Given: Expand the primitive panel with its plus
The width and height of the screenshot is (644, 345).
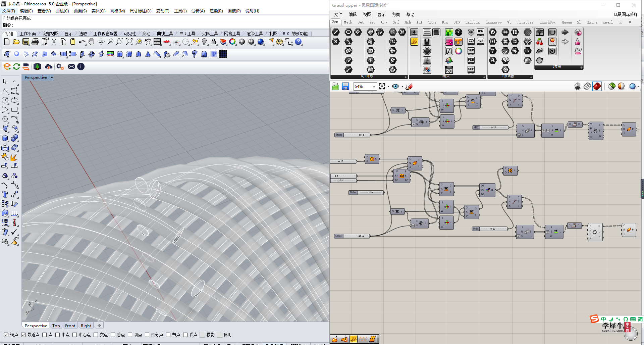Looking at the screenshot, I should [x=531, y=77].
